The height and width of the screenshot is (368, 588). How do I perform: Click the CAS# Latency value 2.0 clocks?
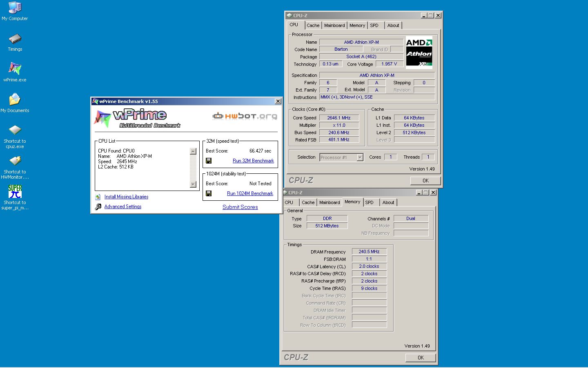pyautogui.click(x=369, y=266)
